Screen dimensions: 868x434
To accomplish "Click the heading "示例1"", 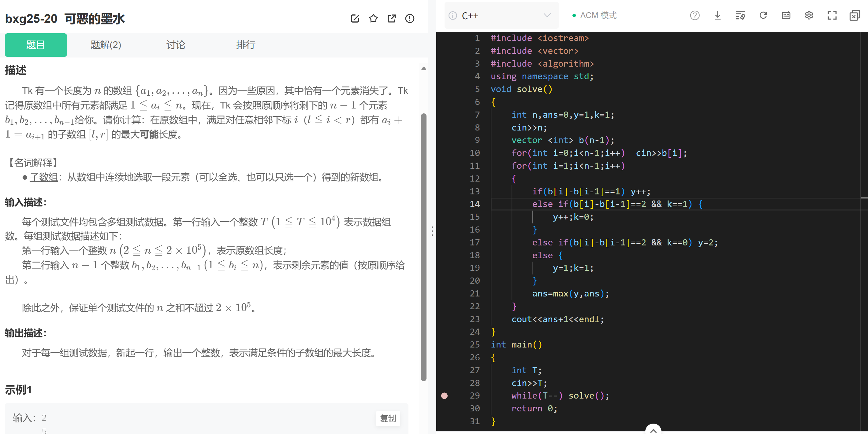I will click(18, 390).
